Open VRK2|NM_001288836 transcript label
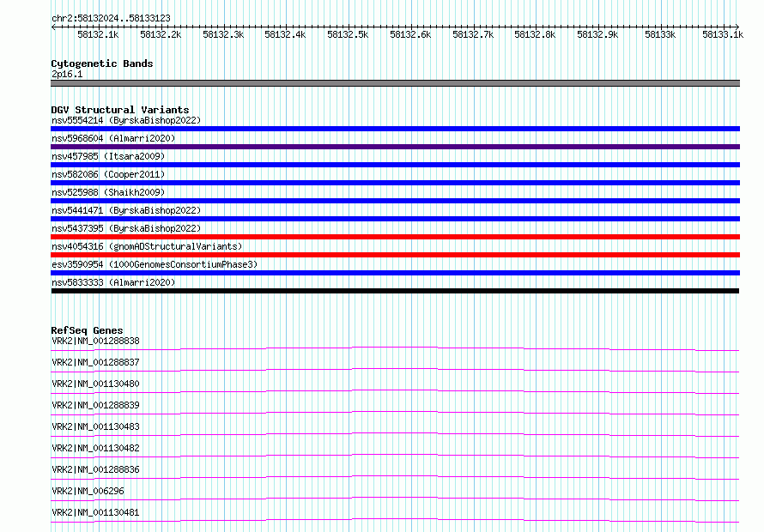 [x=95, y=469]
